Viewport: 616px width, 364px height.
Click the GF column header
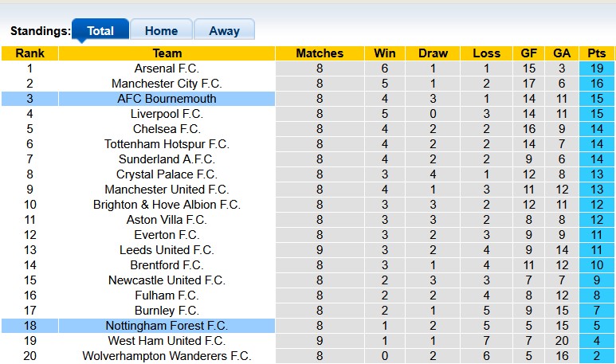pyautogui.click(x=528, y=53)
